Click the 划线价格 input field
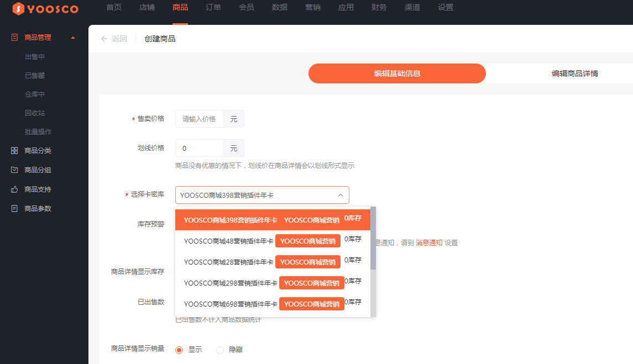The width and height of the screenshot is (633, 364). click(x=200, y=148)
